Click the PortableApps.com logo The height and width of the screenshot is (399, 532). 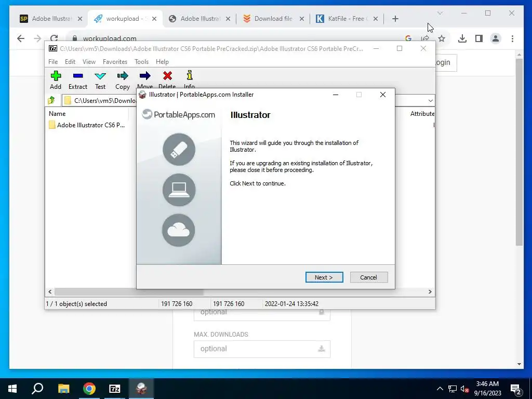[x=179, y=114]
